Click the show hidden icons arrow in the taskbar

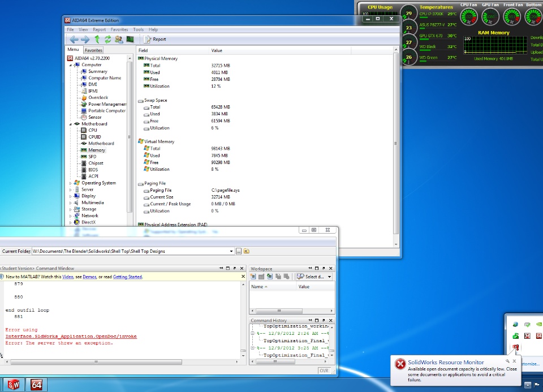click(x=528, y=385)
